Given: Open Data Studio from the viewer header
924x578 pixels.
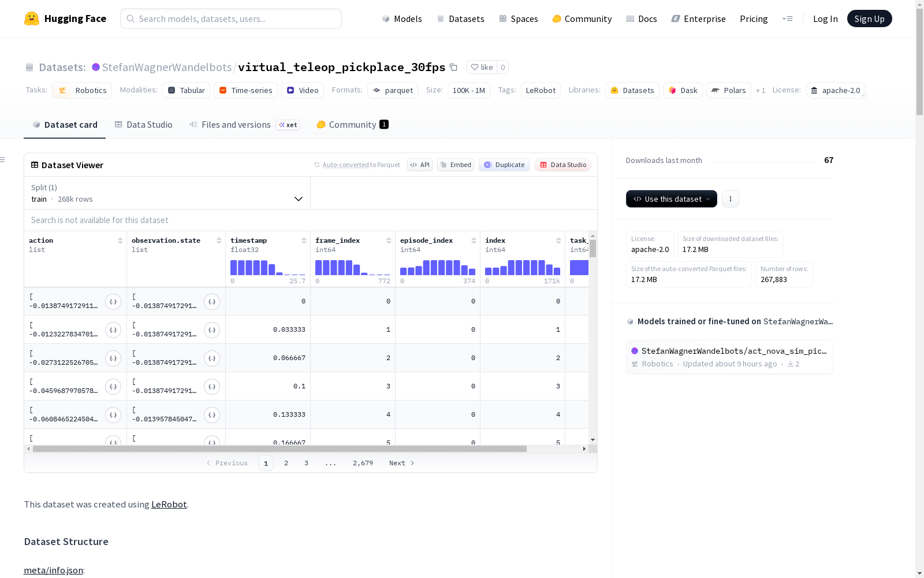Looking at the screenshot, I should pyautogui.click(x=563, y=165).
